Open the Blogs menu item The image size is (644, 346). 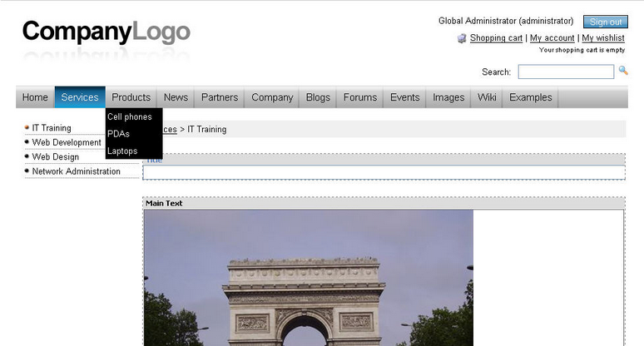tap(318, 97)
